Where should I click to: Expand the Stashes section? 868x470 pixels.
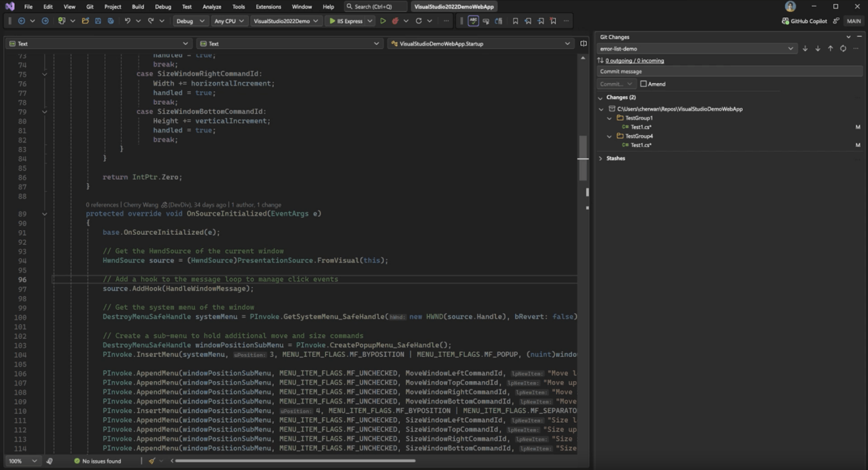(x=600, y=158)
